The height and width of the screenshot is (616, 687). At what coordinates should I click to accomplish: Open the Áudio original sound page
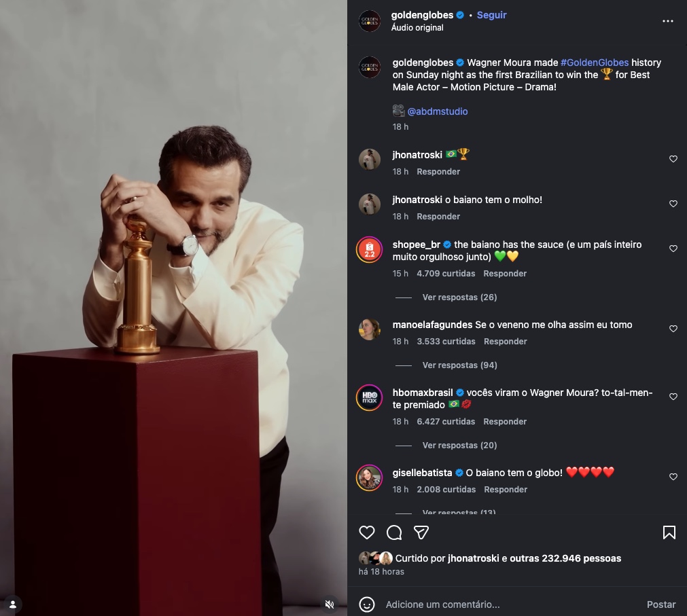tap(417, 28)
